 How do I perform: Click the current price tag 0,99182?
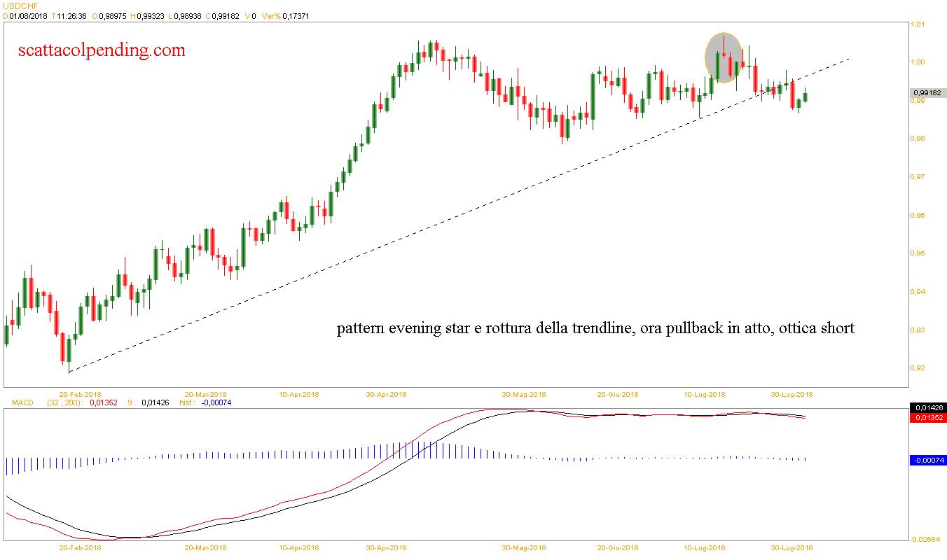coord(927,92)
